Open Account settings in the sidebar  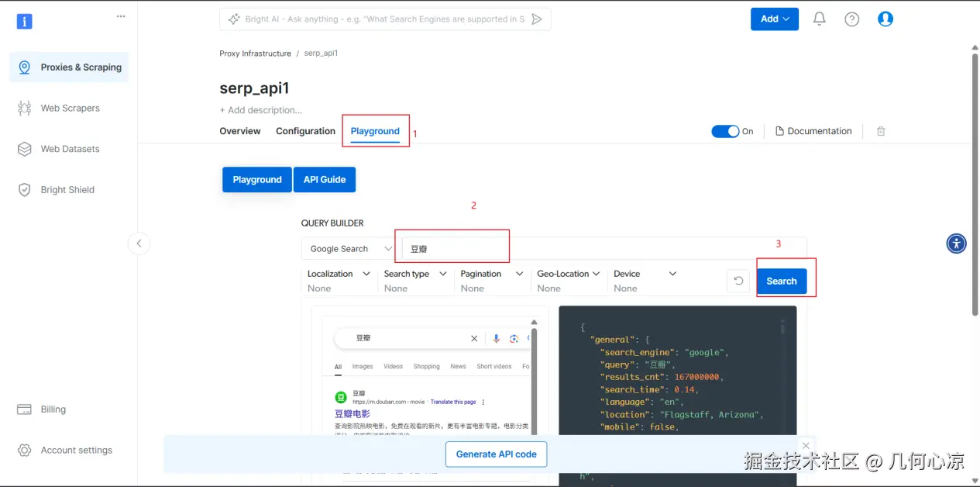(x=76, y=451)
